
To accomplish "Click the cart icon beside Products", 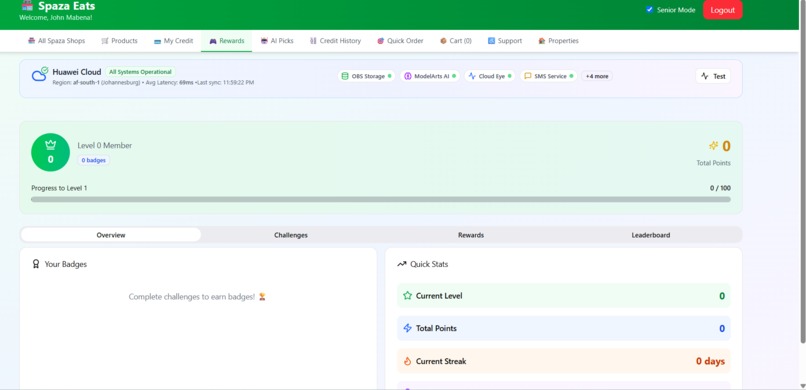I will pos(105,41).
